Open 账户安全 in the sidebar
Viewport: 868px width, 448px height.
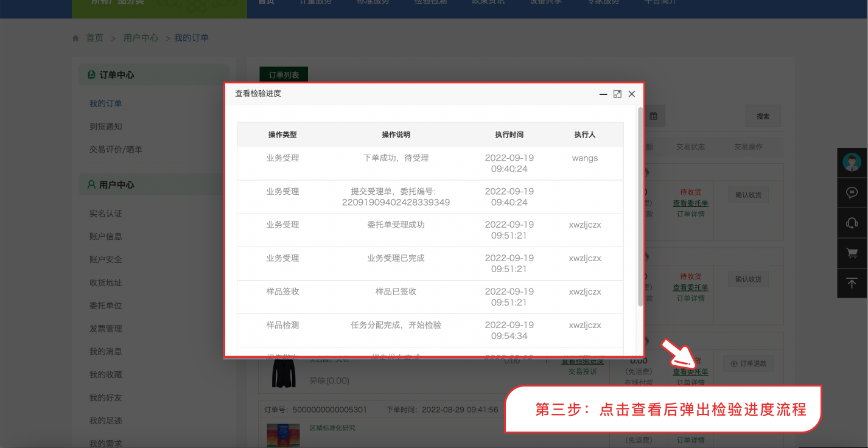(x=106, y=259)
